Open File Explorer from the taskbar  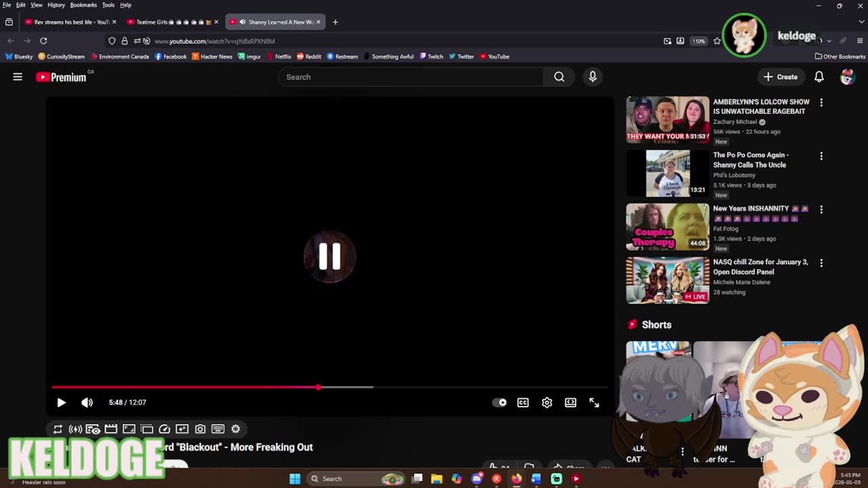437,479
